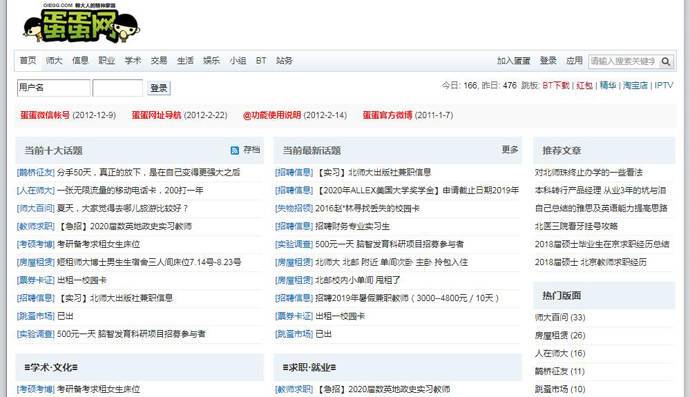Screen dimensions: 690x397
Task: Focus the search keyword input field
Action: (624, 61)
